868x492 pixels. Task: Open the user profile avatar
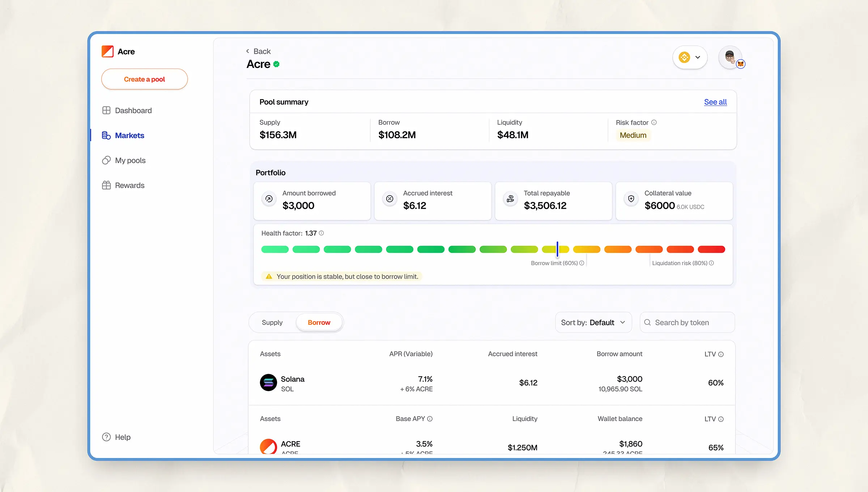click(730, 57)
